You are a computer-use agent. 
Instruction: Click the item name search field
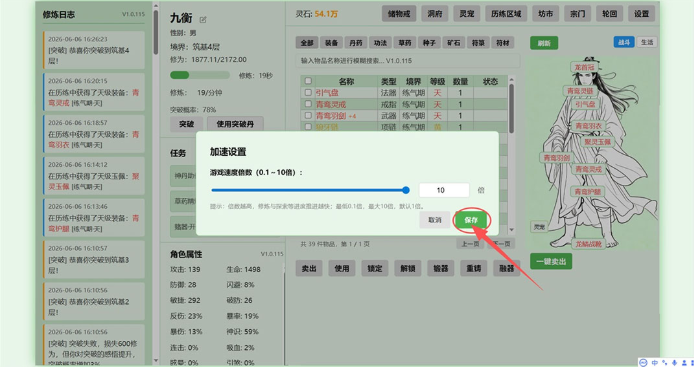point(408,61)
